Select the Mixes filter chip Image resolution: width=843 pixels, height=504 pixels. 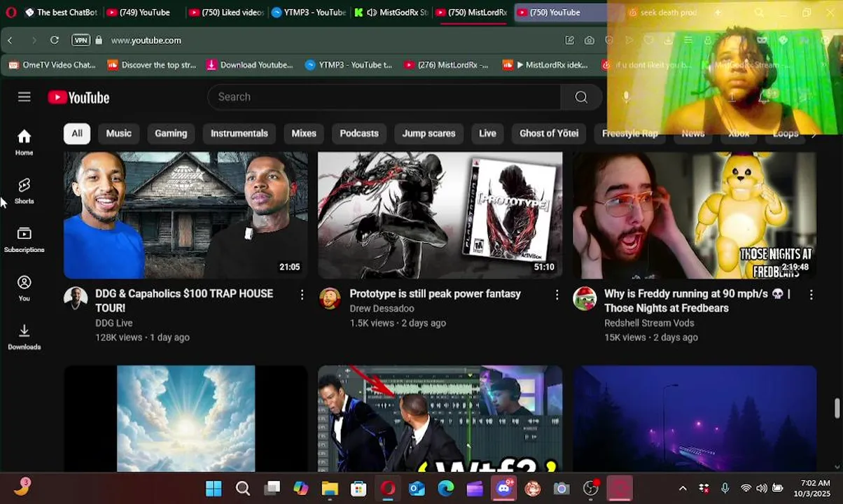pos(304,133)
